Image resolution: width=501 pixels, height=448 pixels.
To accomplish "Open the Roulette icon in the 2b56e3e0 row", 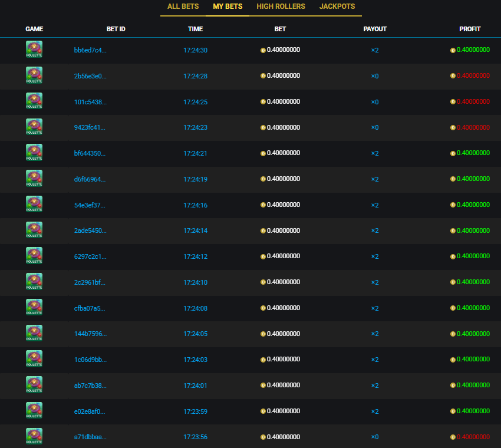I will [34, 75].
